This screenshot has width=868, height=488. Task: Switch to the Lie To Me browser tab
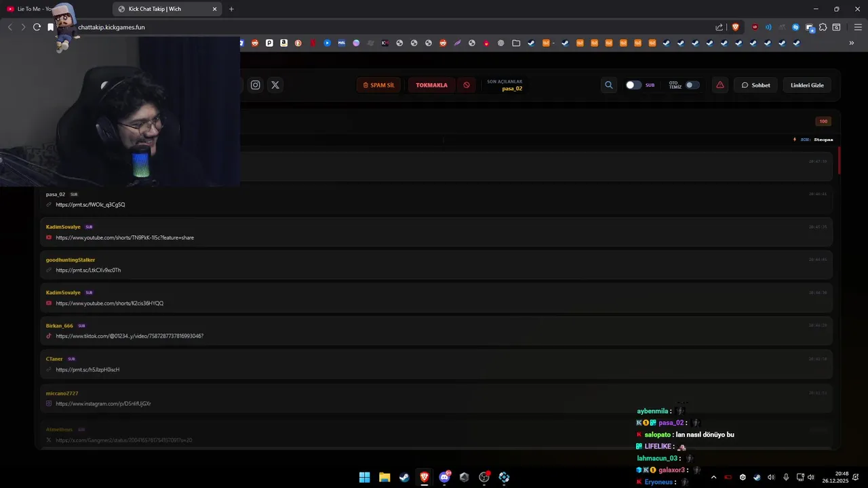(x=56, y=9)
